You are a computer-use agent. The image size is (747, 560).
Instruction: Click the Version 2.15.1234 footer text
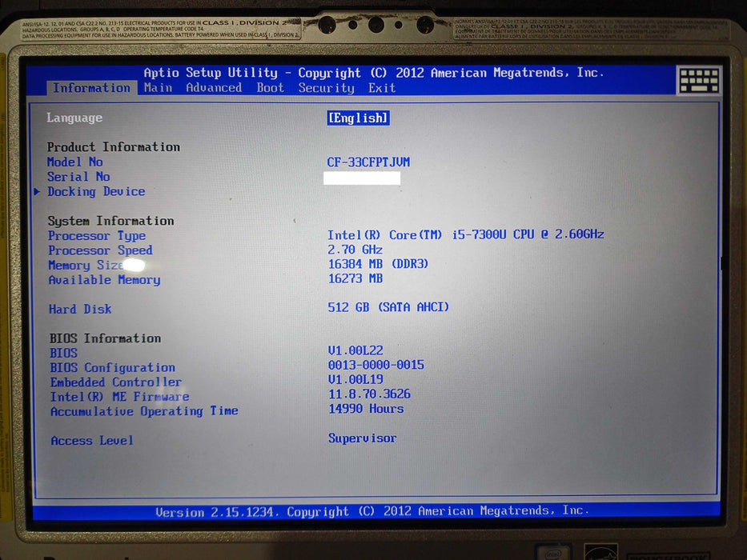click(x=372, y=511)
